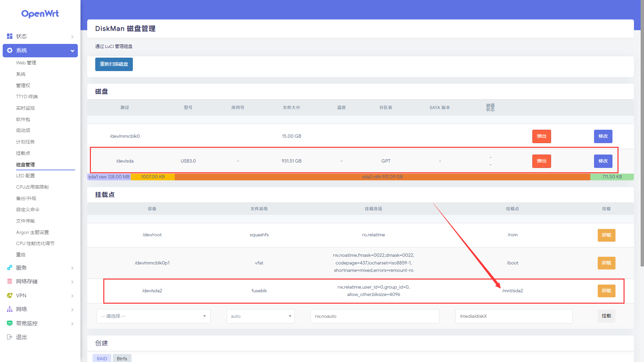
Task: Click 重新扫描磁盘 rescan button
Action: pyautogui.click(x=114, y=64)
